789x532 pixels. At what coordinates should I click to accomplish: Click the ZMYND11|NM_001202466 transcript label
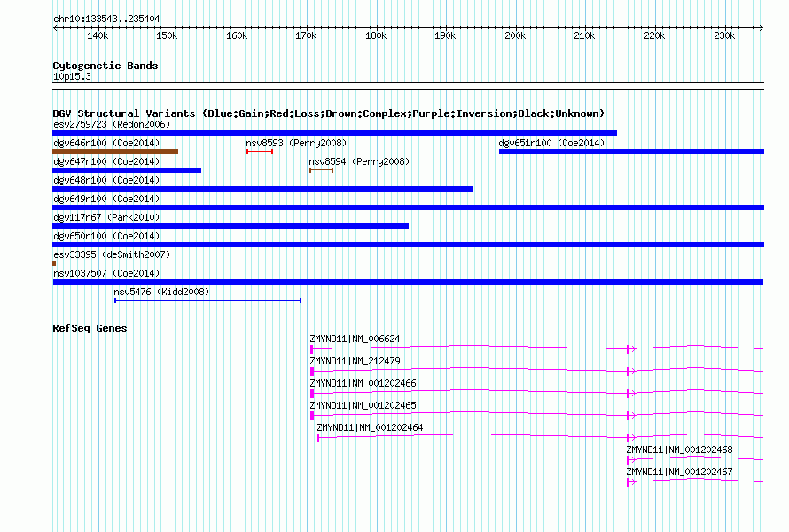click(x=363, y=384)
